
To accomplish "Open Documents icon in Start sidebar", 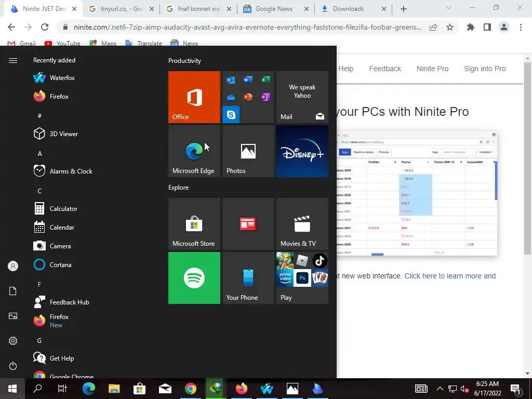I will pos(13,291).
